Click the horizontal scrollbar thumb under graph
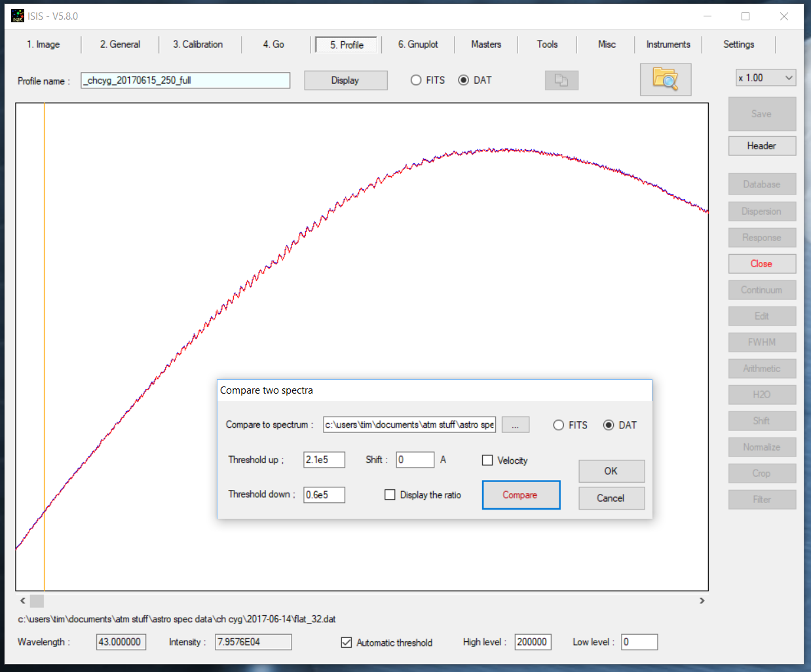Viewport: 811px width, 672px height. tap(37, 601)
